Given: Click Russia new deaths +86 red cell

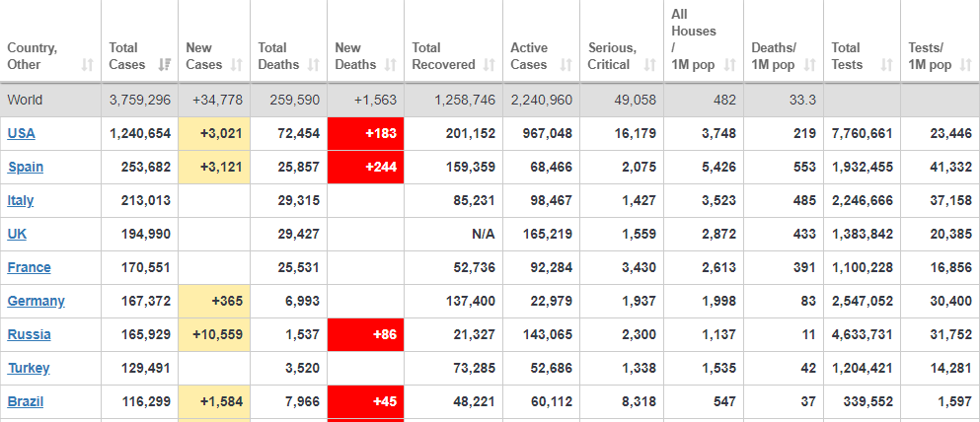Looking at the screenshot, I should 365,334.
